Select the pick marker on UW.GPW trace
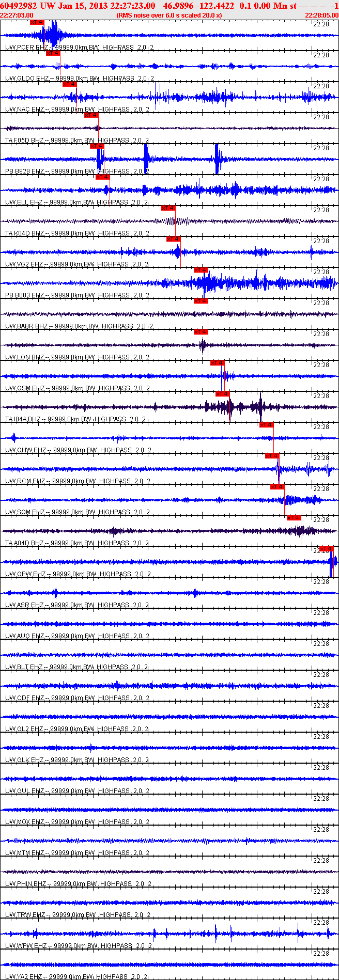339x980 pixels. tap(327, 549)
